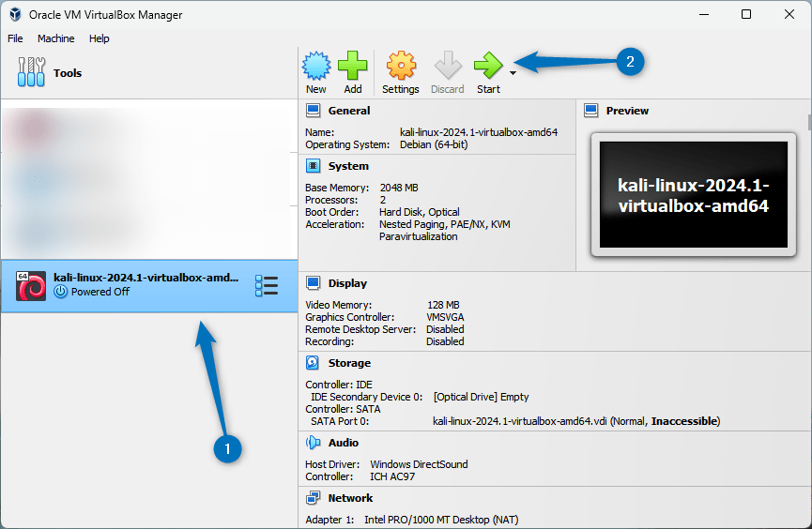Click the VirtualBox title bar logo
Image resolution: width=812 pixels, height=529 pixels.
click(15, 14)
